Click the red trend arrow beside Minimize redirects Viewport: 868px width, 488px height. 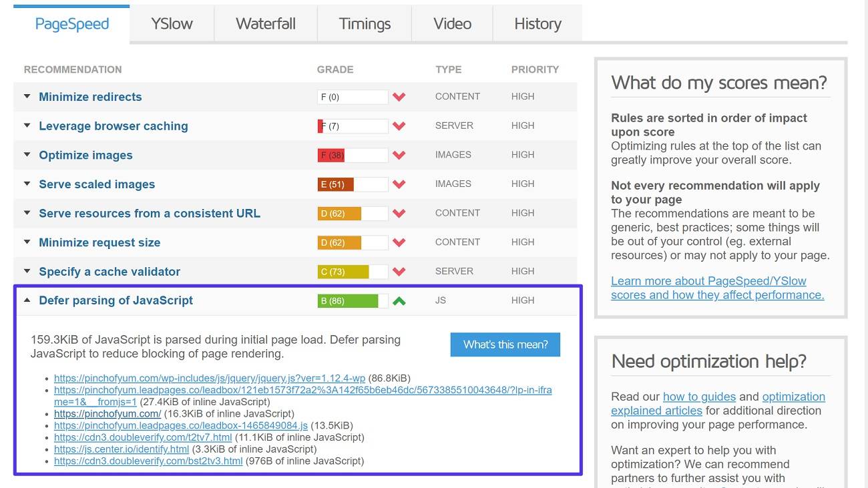tap(399, 97)
